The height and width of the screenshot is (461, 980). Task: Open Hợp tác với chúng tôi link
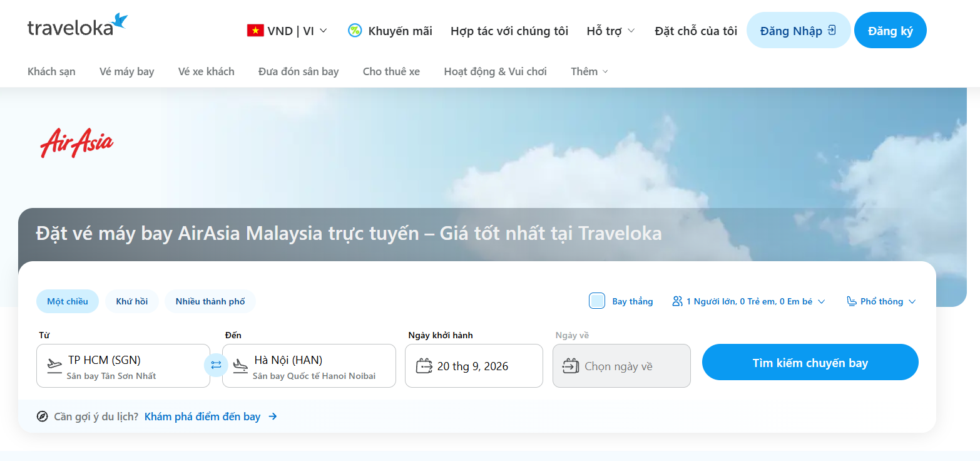tap(509, 31)
